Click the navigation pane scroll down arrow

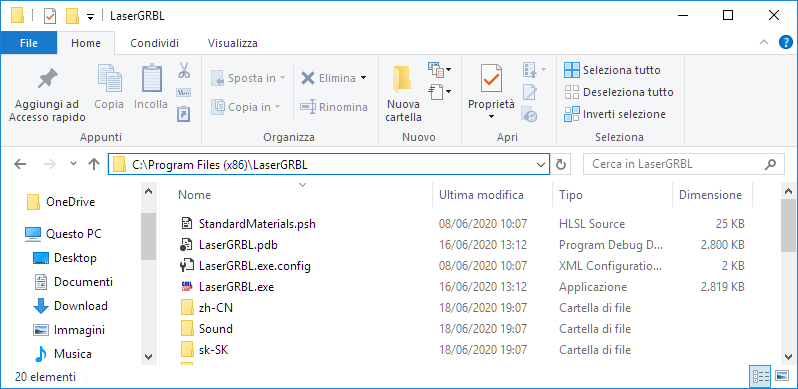[x=149, y=356]
